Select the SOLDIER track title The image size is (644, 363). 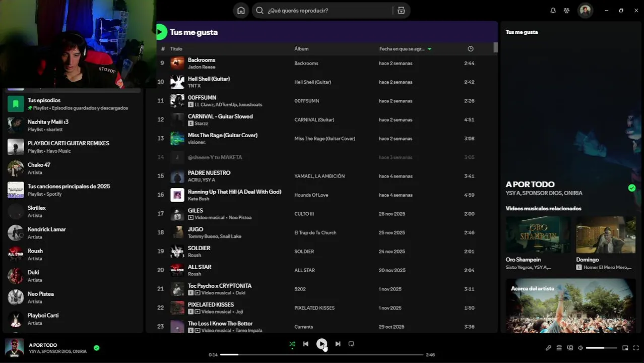tap(199, 248)
